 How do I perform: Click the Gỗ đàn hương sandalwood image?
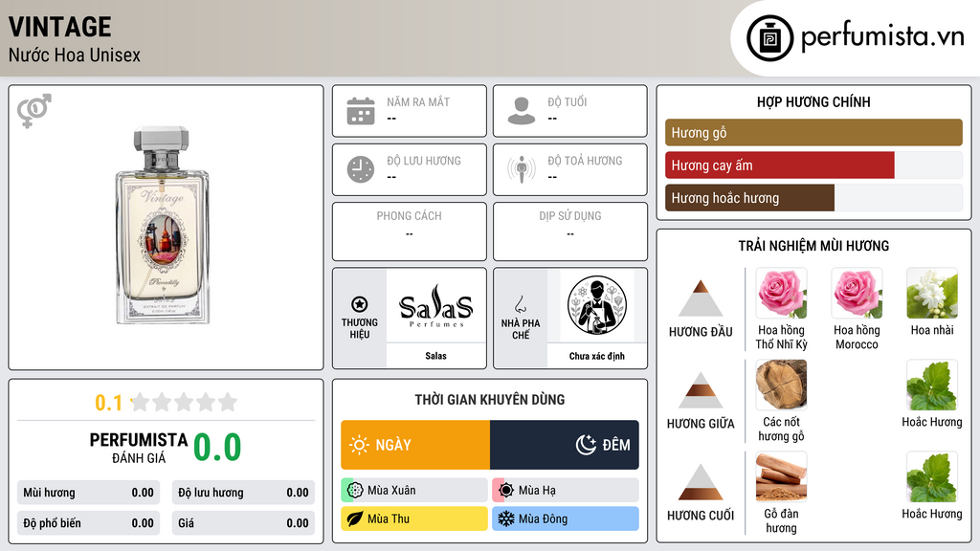781,477
